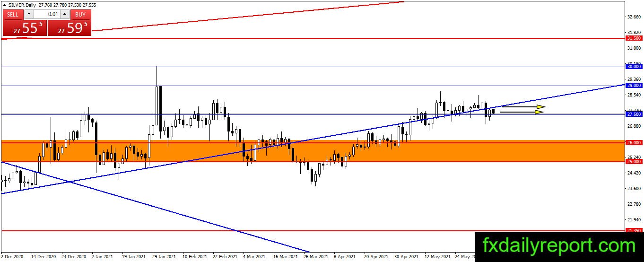Click the 0.01 trade volume field

(x=47, y=14)
